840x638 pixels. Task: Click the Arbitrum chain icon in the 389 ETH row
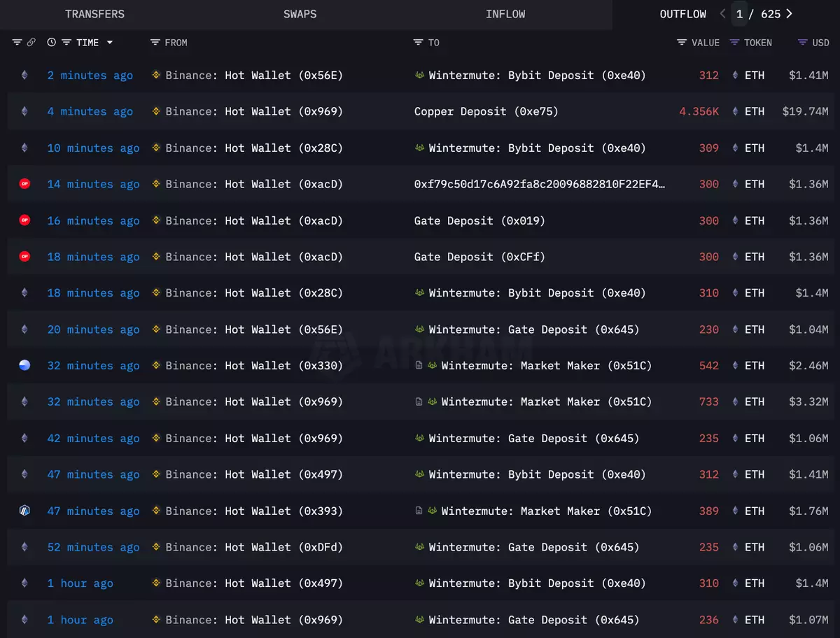pos(24,511)
